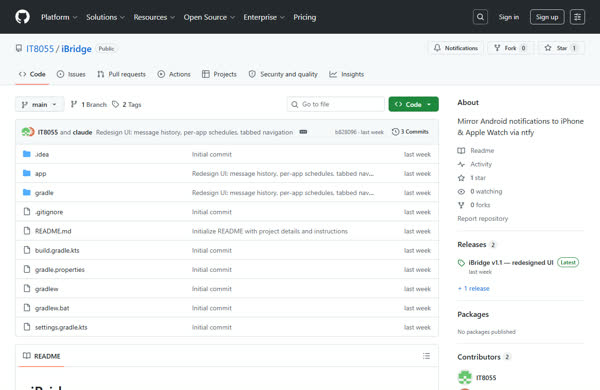The width and height of the screenshot is (600, 390).
Task: Open the settings.gradle.kts file
Action: (x=61, y=327)
